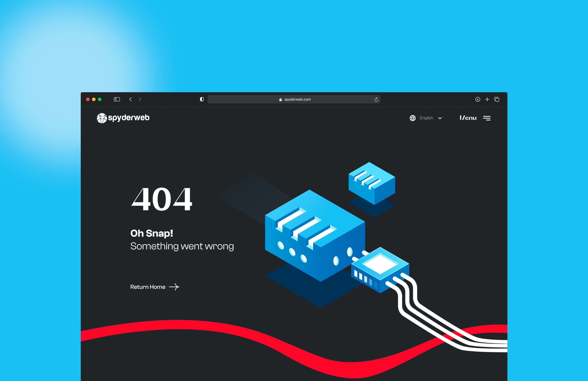Viewport: 588px width, 381px height.
Task: Open the Menu label
Action: [468, 118]
